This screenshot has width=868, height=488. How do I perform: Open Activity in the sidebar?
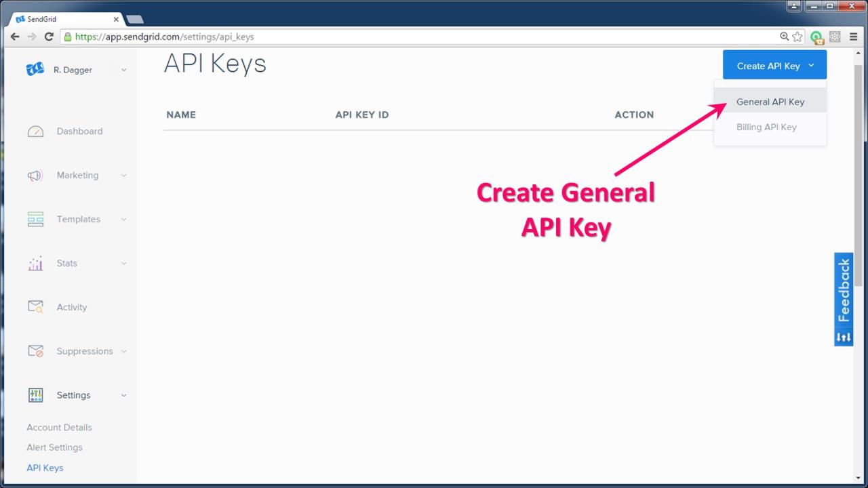click(72, 307)
